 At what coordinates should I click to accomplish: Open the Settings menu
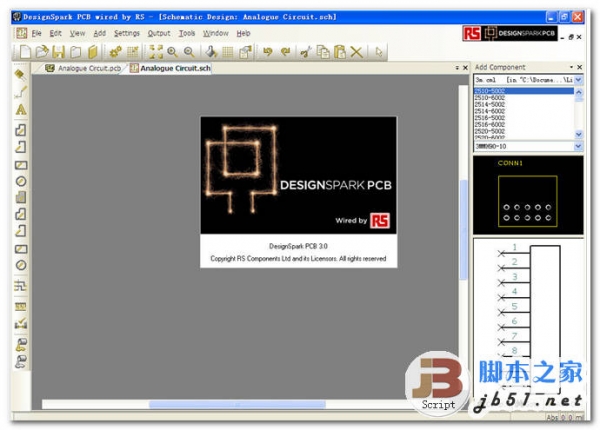[127, 33]
